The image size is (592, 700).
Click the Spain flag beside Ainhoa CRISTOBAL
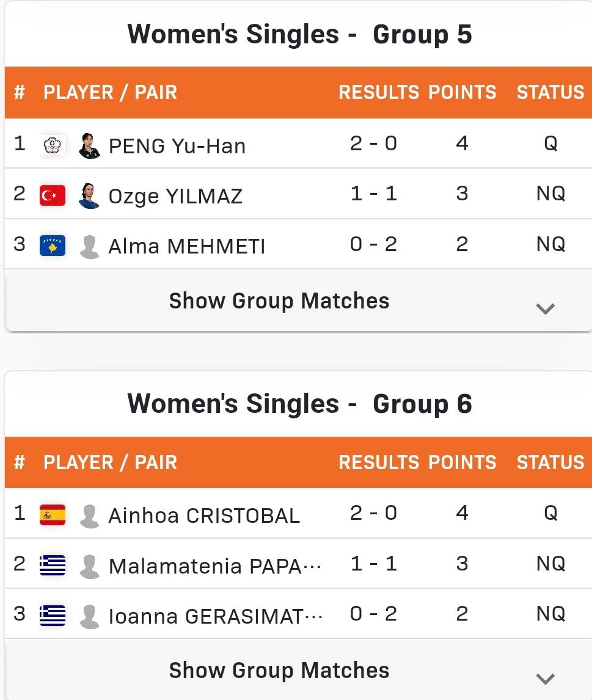click(x=53, y=515)
